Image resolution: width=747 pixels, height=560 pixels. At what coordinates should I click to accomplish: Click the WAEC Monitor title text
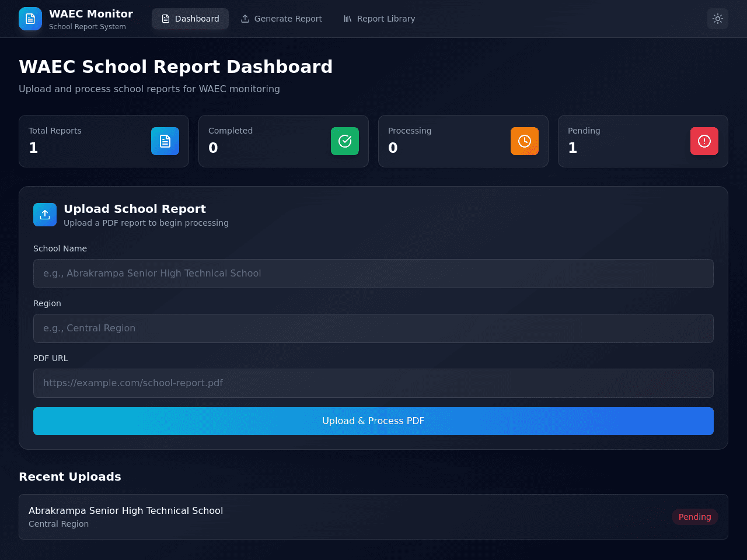pyautogui.click(x=91, y=13)
